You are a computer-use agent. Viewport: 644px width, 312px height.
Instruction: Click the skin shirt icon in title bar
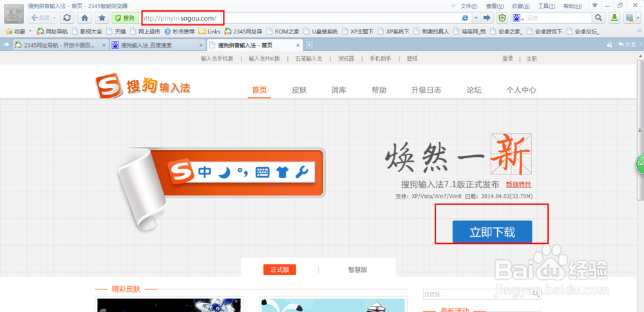(594, 5)
